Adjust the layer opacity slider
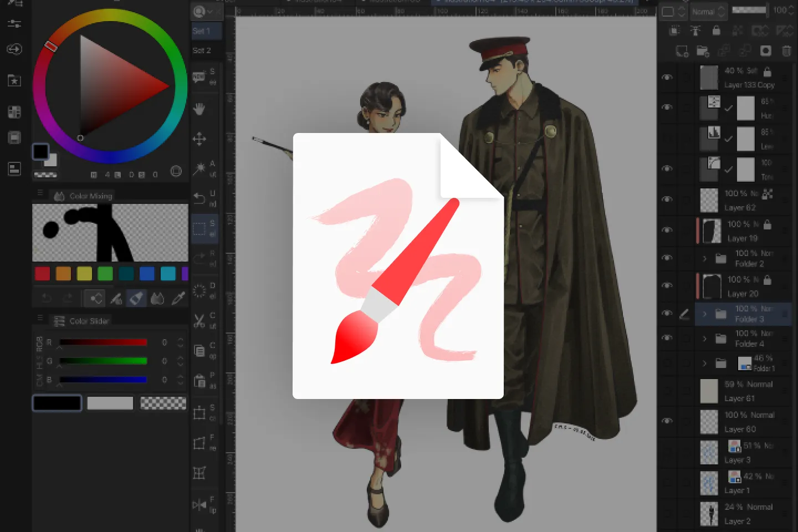The width and height of the screenshot is (798, 532). point(750,10)
